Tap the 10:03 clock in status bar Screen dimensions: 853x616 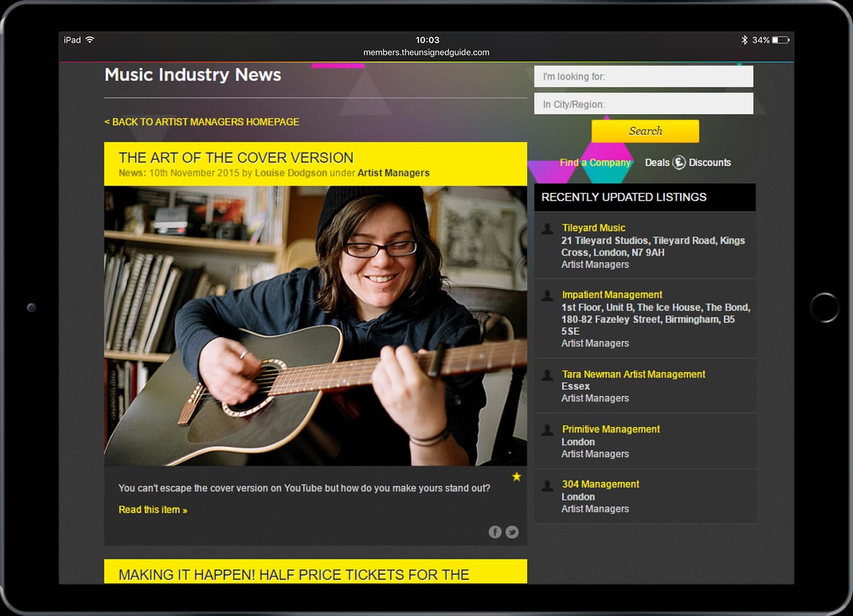(427, 40)
